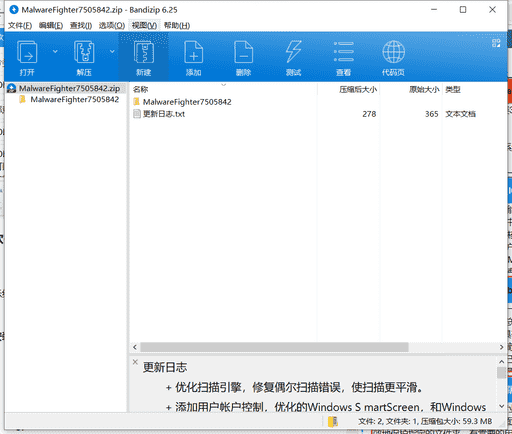Click the horizontal scrollbar thumb
This screenshot has width=512, height=434.
point(274,347)
